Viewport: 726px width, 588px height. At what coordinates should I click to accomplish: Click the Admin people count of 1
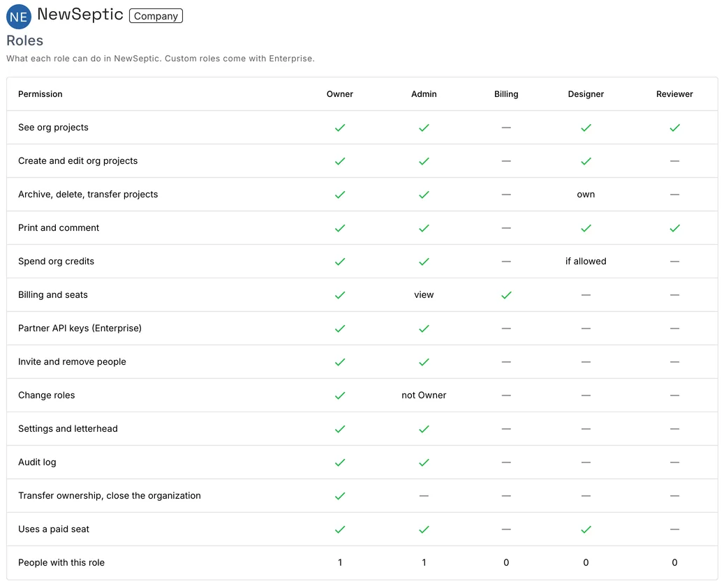[424, 563]
